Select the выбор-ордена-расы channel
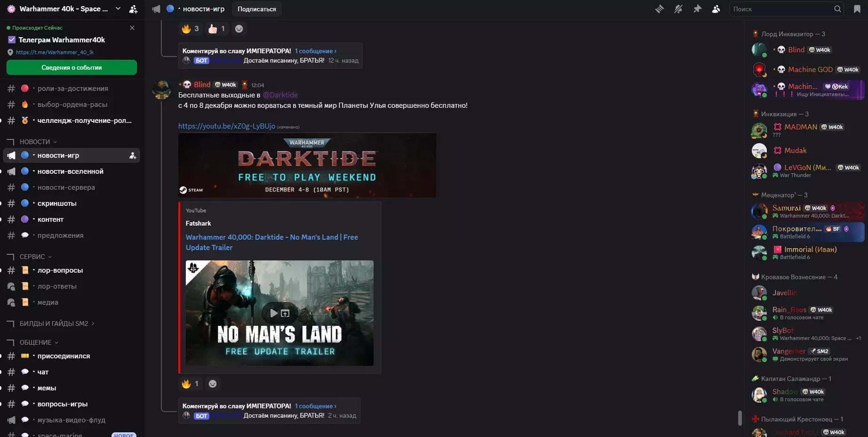The height and width of the screenshot is (437, 868). click(72, 105)
